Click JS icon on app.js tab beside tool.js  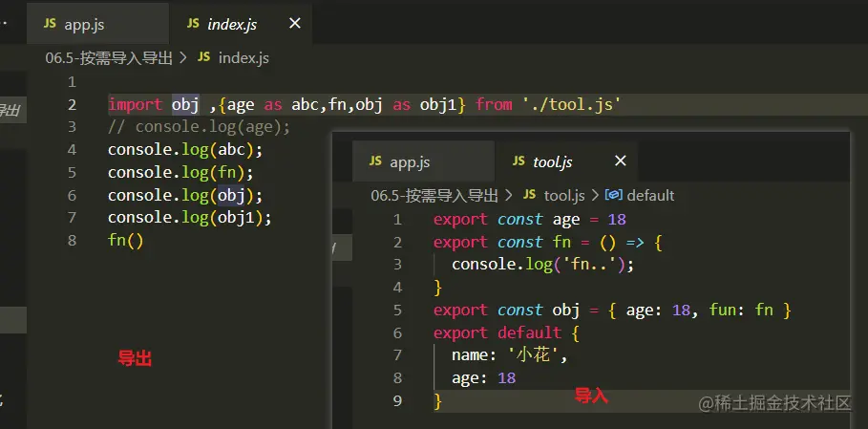click(x=375, y=161)
